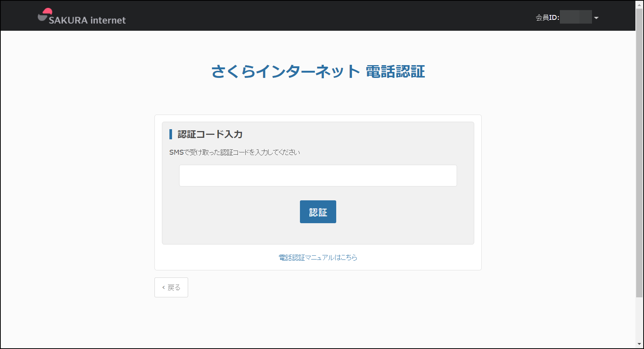This screenshot has height=349, width=644.
Task: Click the vertical scrollbar thumb
Action: (640, 150)
